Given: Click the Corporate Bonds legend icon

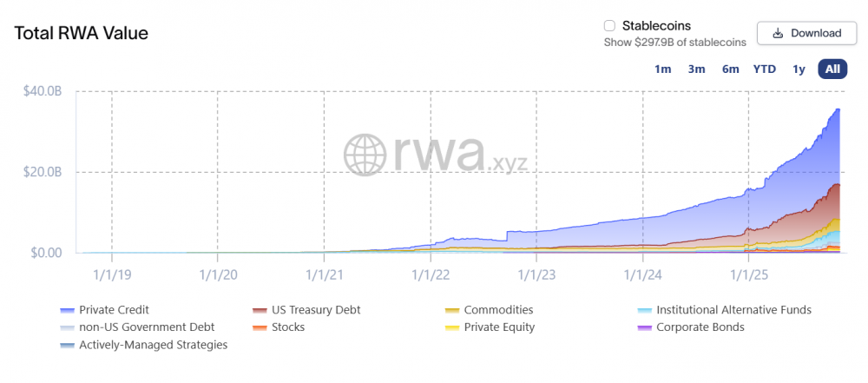Looking at the screenshot, I should tap(645, 327).
